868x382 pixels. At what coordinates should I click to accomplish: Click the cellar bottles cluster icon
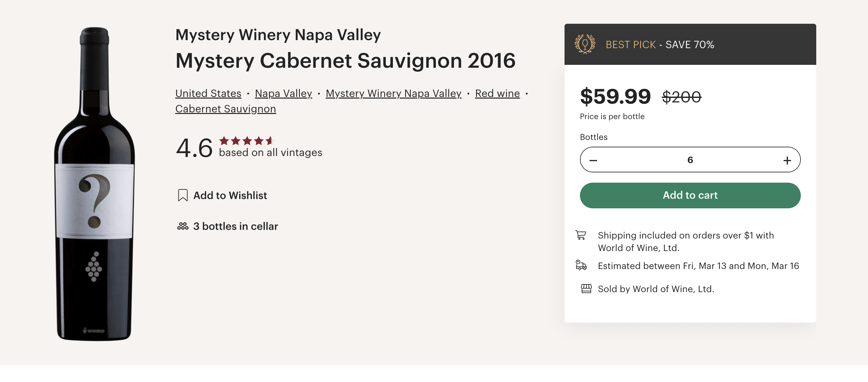[x=183, y=226]
